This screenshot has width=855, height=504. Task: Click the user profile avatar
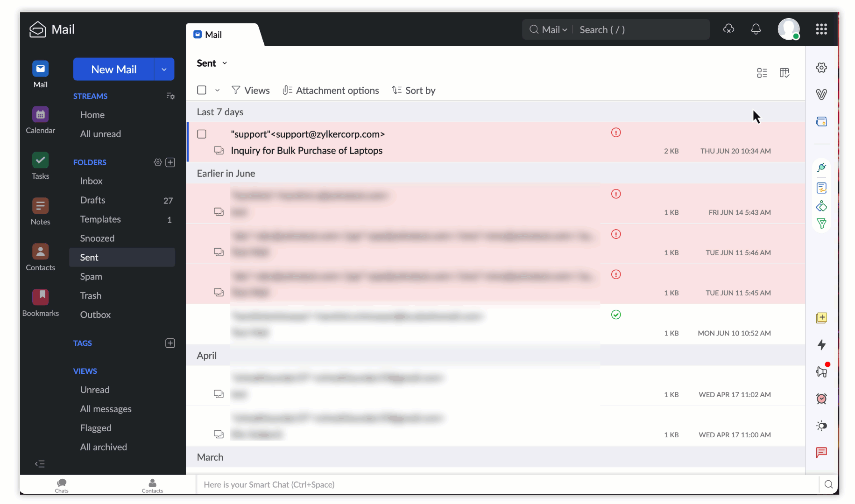[789, 29]
